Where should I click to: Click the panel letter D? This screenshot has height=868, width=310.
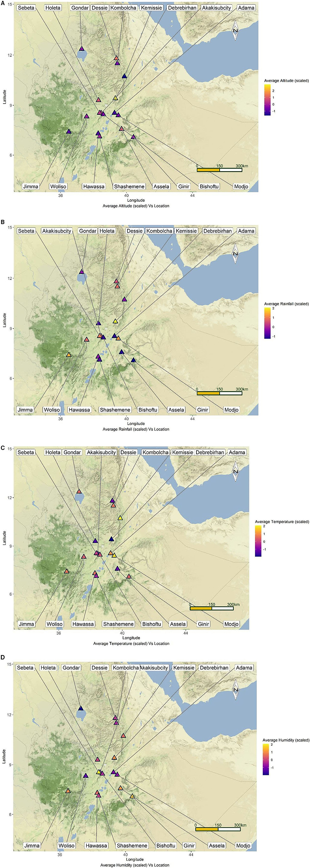3,657
